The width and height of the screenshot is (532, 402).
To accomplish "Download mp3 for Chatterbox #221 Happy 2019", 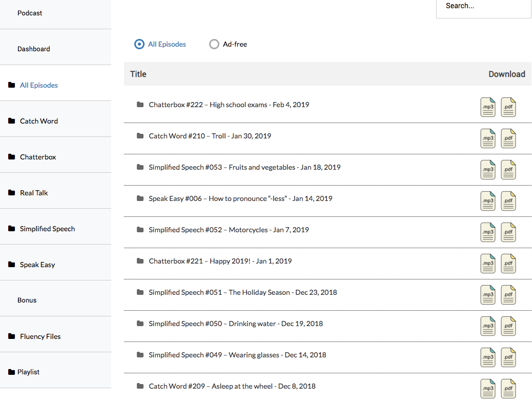I will coord(487,264).
